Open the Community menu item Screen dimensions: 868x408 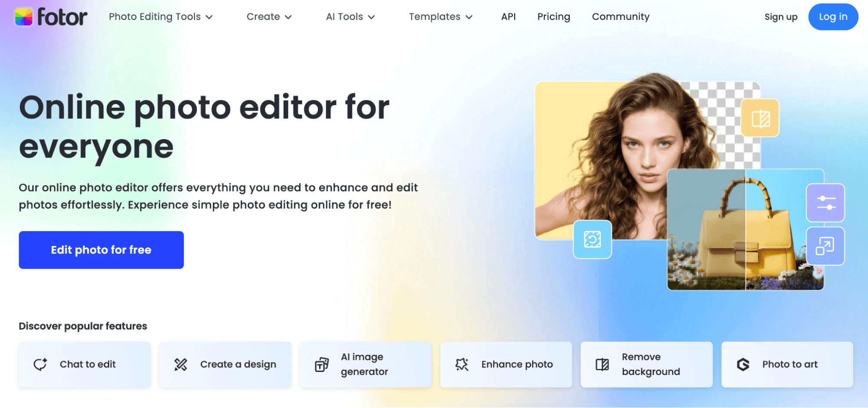620,17
